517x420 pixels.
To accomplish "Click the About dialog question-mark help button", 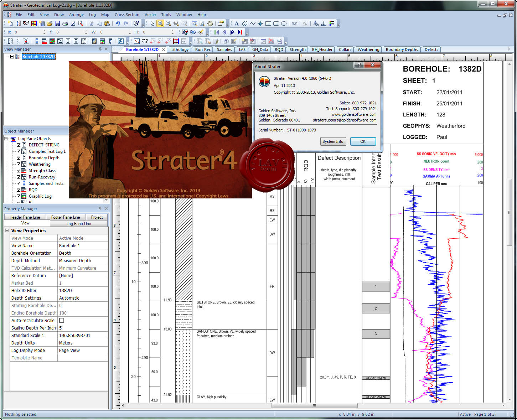I will point(359,65).
